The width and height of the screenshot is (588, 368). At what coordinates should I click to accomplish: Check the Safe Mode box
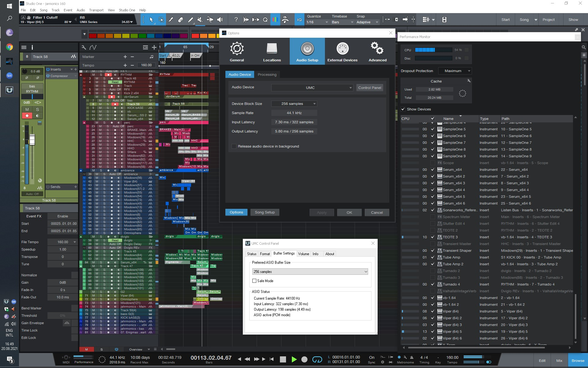tap(254, 281)
